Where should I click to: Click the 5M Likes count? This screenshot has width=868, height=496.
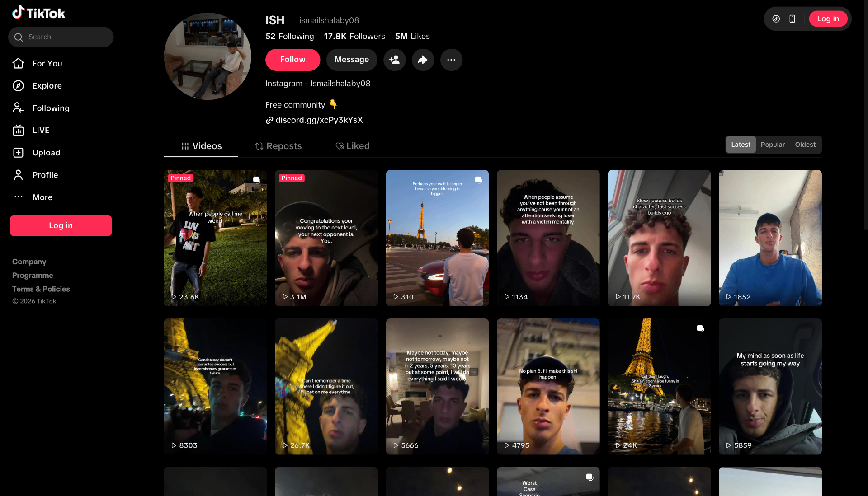point(412,37)
